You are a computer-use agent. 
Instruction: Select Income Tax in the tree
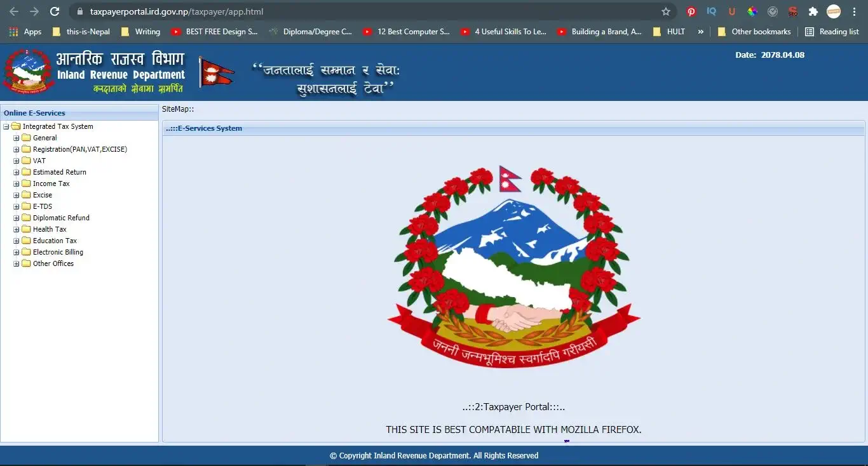coord(51,183)
